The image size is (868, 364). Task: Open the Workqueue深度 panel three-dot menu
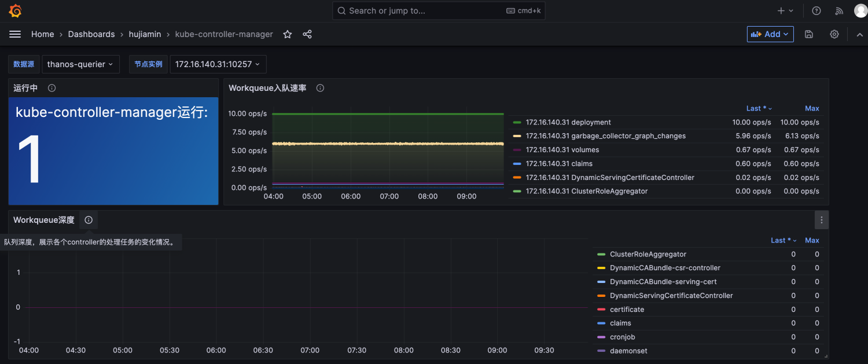coord(821,220)
